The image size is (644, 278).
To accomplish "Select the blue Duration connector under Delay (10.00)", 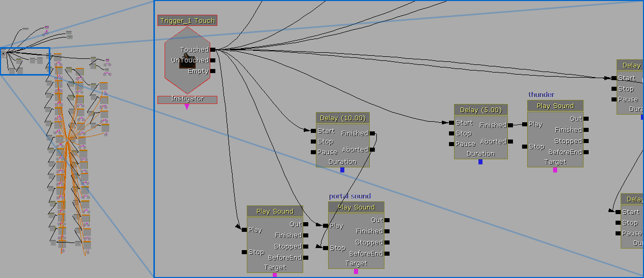I will [342, 170].
